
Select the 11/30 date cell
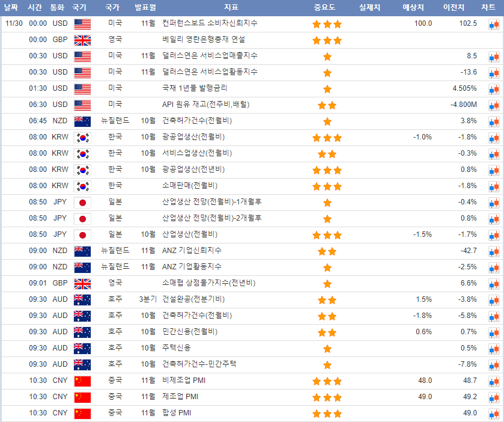13,23
